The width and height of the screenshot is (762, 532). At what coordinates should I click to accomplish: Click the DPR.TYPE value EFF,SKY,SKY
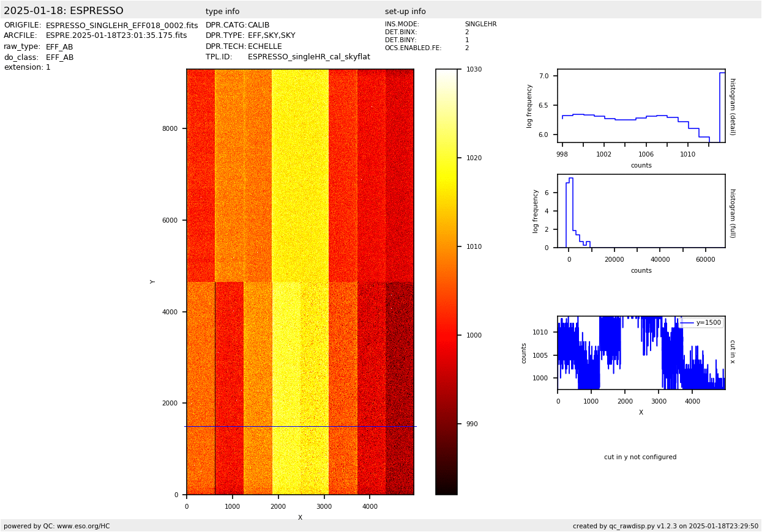point(271,36)
